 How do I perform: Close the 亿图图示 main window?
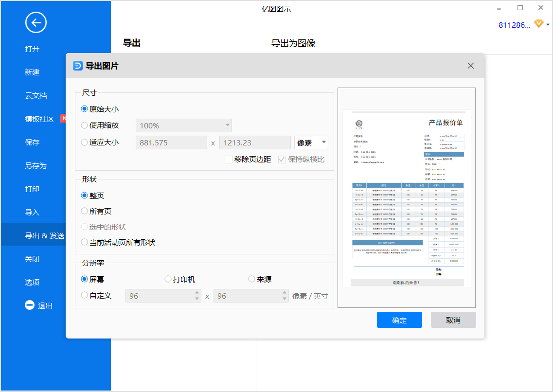[541, 8]
